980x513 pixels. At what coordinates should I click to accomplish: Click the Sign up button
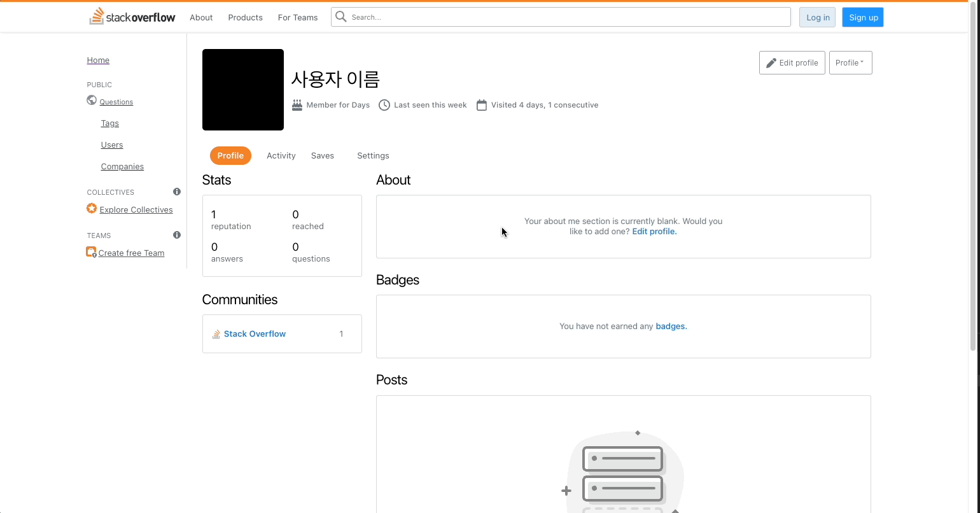coord(863,17)
